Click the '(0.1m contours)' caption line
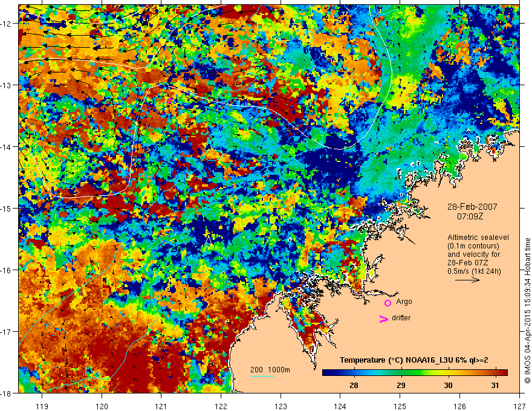Image resolution: width=532 pixels, height=411 pixels. click(x=473, y=246)
